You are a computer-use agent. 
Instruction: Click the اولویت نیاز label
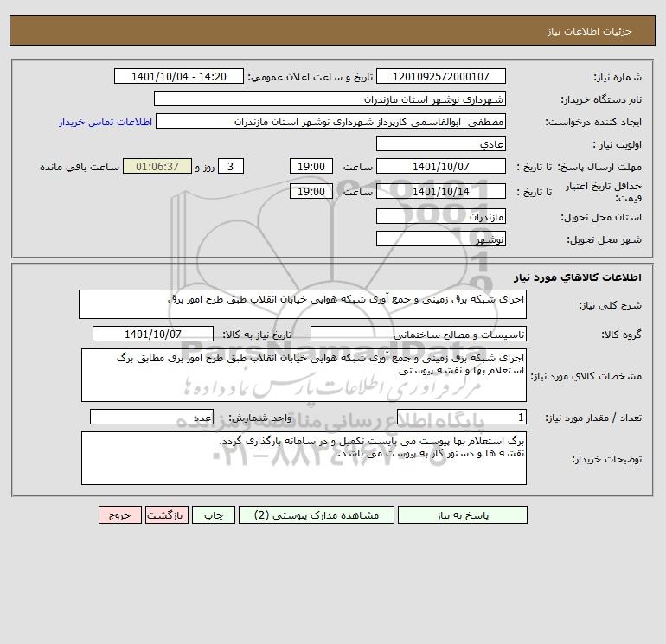(618, 144)
